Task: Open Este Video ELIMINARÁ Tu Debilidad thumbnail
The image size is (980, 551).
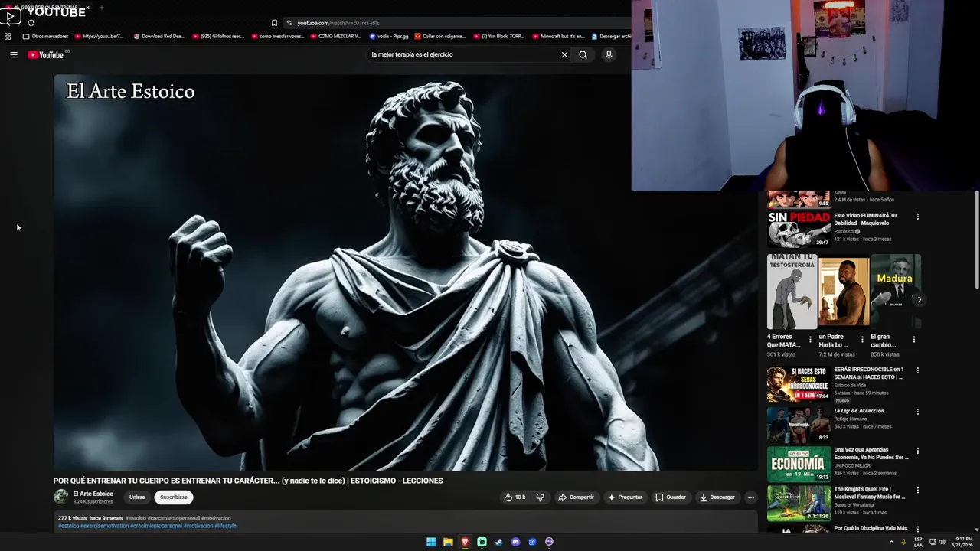Action: click(799, 230)
